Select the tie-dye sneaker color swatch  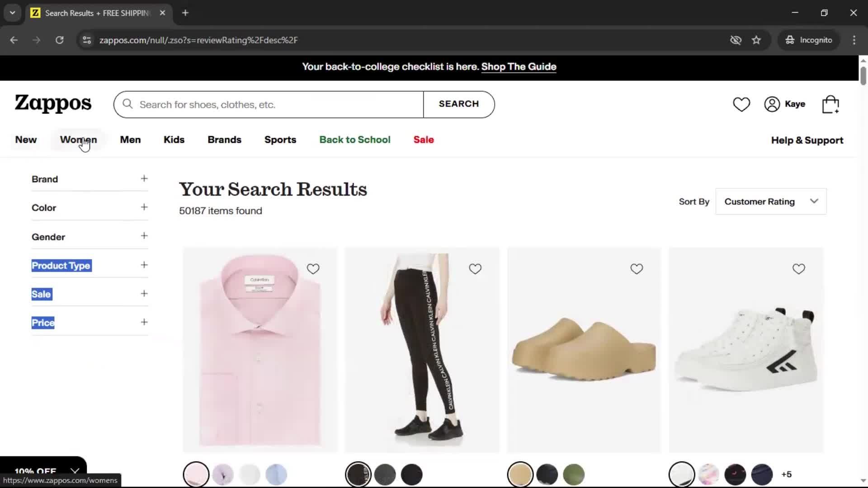(x=708, y=474)
